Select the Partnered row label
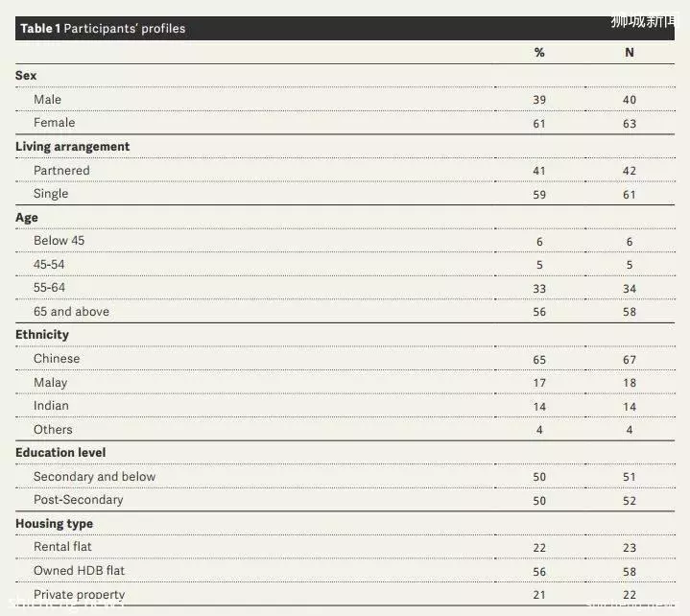Screen dimensions: 690x616 coord(61,170)
